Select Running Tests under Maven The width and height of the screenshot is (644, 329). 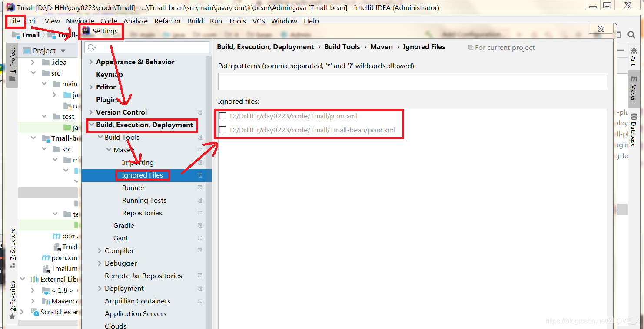pyautogui.click(x=144, y=200)
